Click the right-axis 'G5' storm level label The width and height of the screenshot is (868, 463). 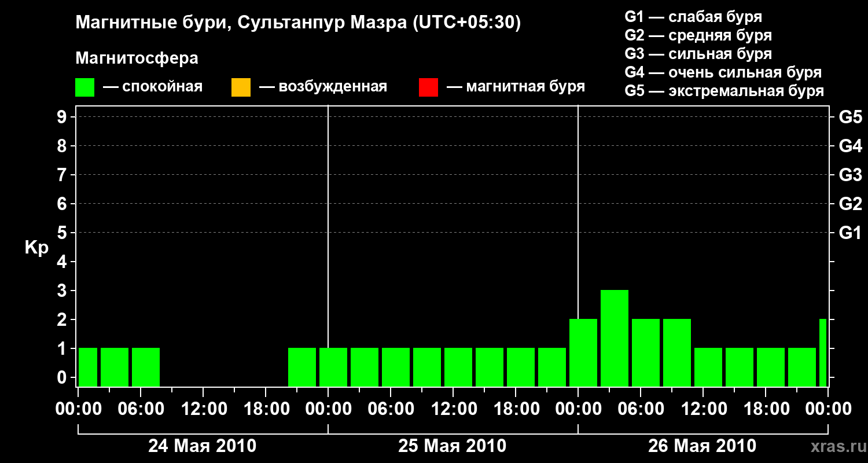[850, 117]
